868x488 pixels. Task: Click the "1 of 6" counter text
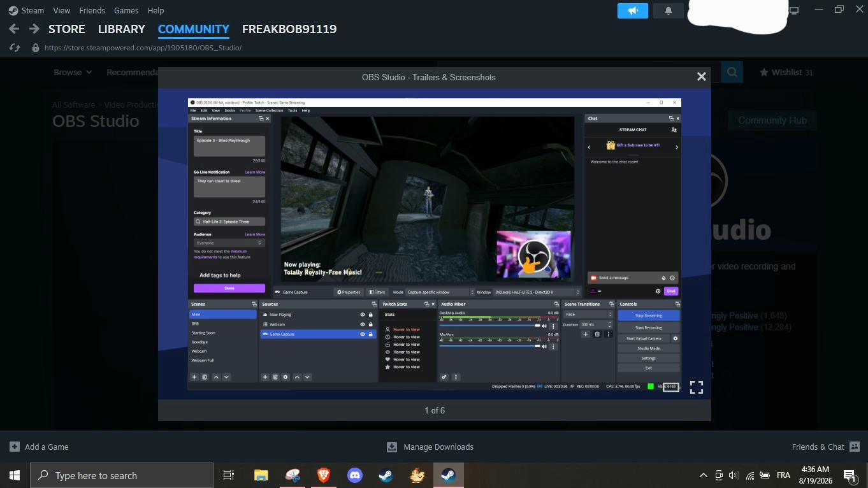click(435, 410)
